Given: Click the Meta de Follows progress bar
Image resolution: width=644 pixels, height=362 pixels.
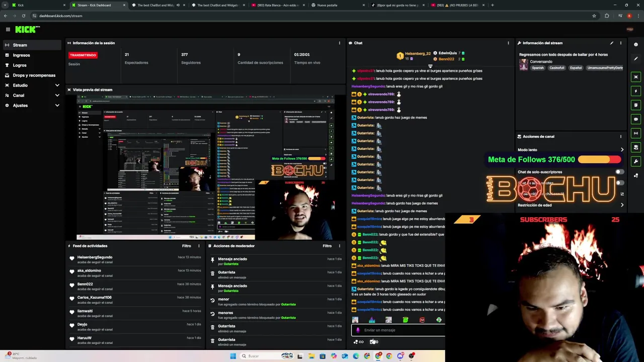Looking at the screenshot, I should pos(599,159).
